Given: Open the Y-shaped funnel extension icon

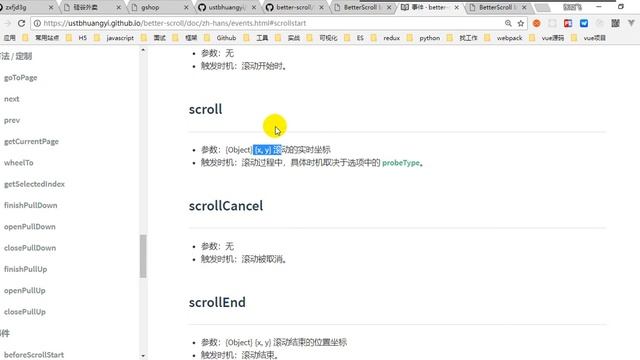Looking at the screenshot, I should (x=631, y=23).
